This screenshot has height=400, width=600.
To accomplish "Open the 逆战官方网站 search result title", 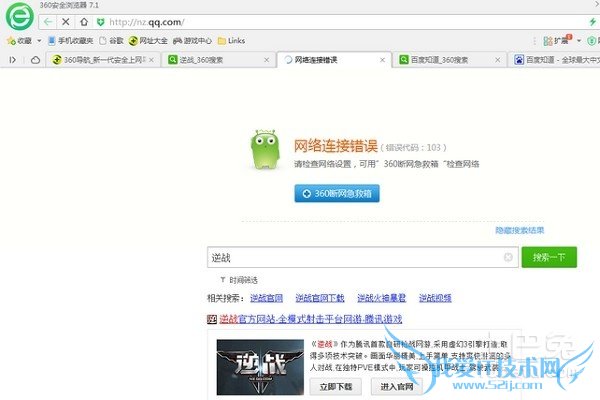I will click(x=310, y=319).
